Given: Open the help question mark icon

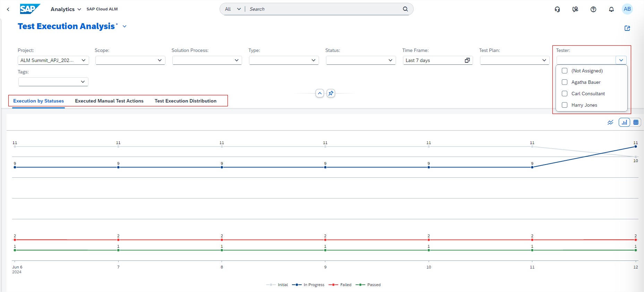Looking at the screenshot, I should coord(593,9).
